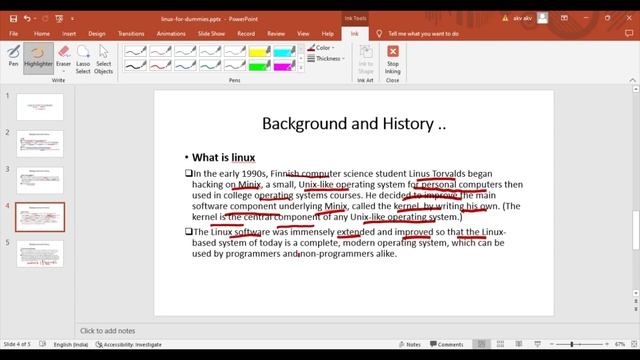Image resolution: width=640 pixels, height=360 pixels.
Task: Choose the Eraser tool
Action: [x=63, y=56]
